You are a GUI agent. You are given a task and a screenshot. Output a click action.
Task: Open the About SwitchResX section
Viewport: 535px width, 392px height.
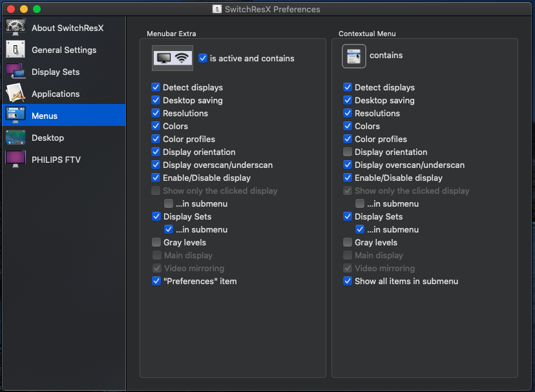[x=64, y=28]
